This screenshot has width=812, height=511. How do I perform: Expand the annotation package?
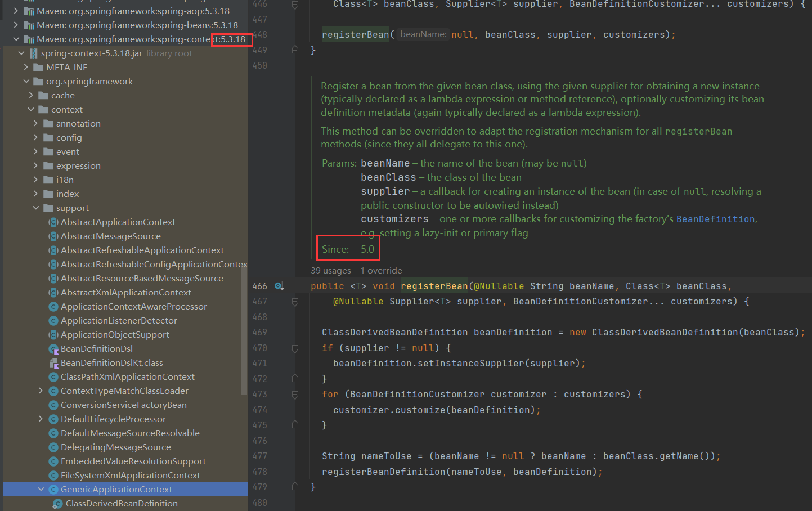click(36, 123)
